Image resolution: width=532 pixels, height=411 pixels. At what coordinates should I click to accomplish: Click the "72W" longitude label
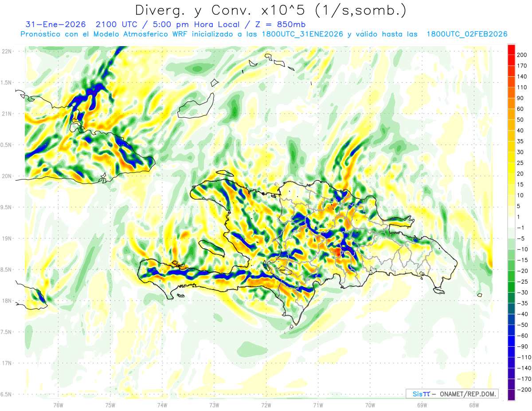point(266,405)
